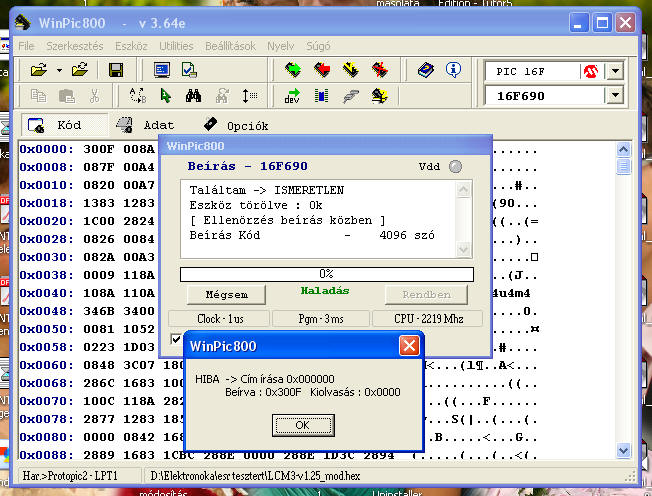This screenshot has width=652, height=496.
Task: Click the grey programmer connector icon
Action: click(x=351, y=96)
